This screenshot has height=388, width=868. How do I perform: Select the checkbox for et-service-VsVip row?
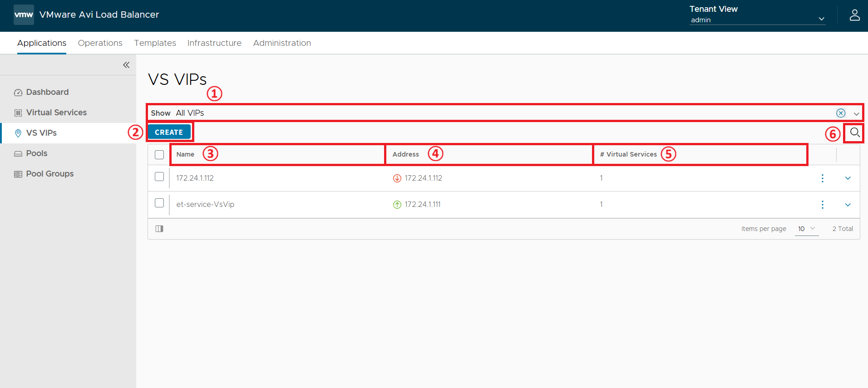click(159, 203)
